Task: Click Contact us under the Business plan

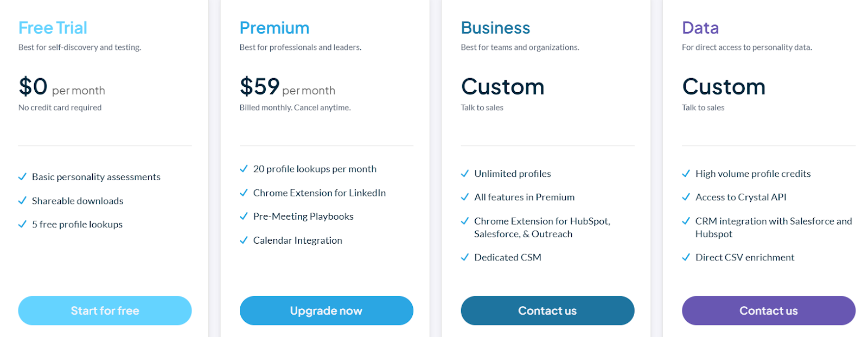Action: click(x=547, y=310)
